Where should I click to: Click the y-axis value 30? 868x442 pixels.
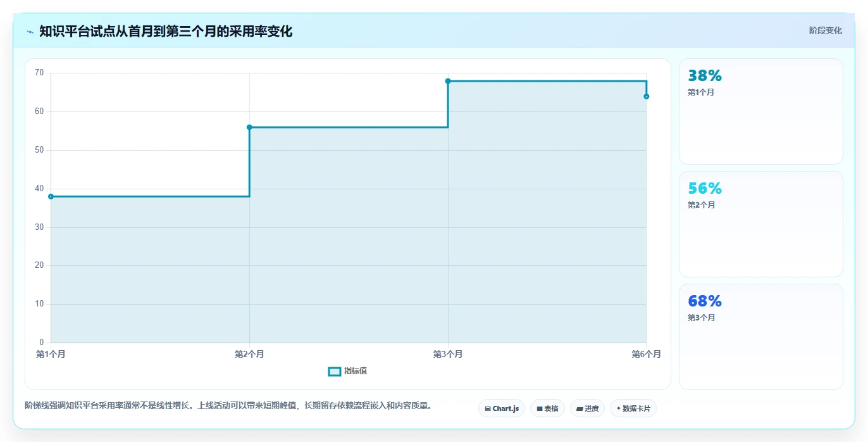click(x=39, y=227)
